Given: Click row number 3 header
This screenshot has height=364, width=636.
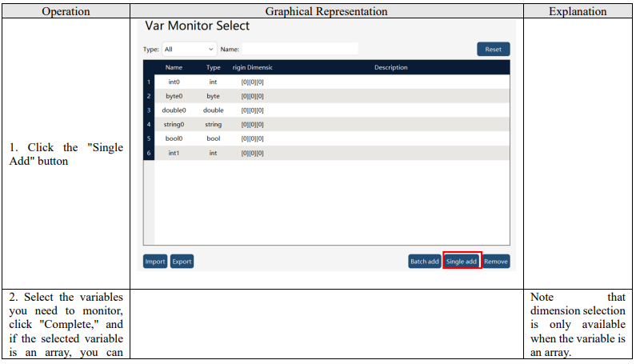Looking at the screenshot, I should [149, 110].
